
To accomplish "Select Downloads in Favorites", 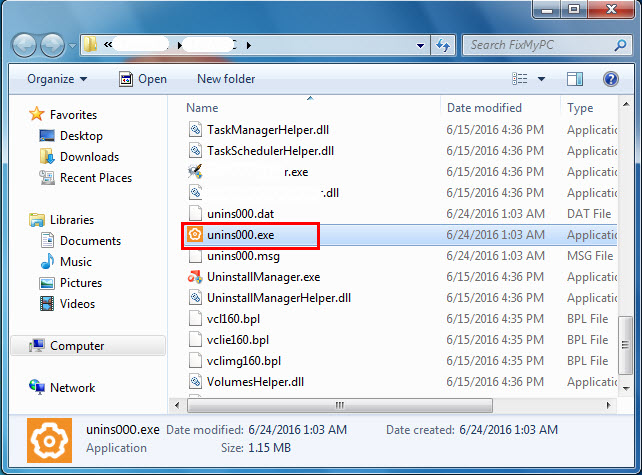I will [x=88, y=157].
